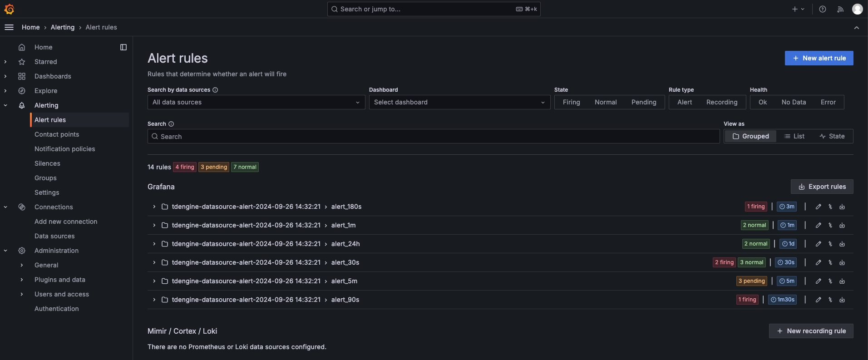Filter rules by Firing state
868x360 pixels.
coord(572,102)
